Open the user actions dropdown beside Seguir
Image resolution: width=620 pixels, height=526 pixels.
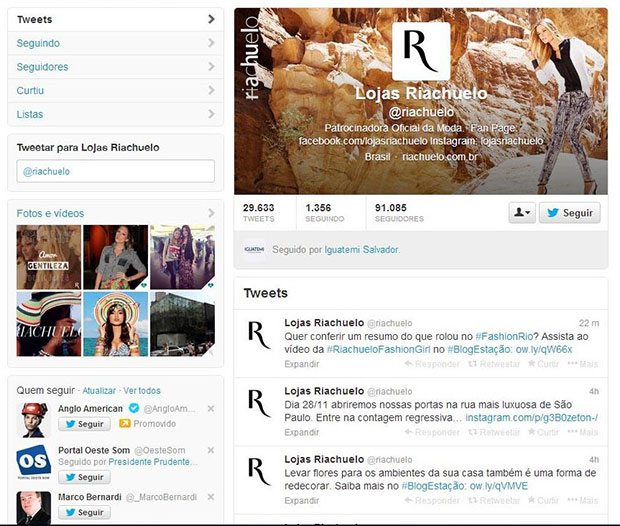(x=522, y=212)
